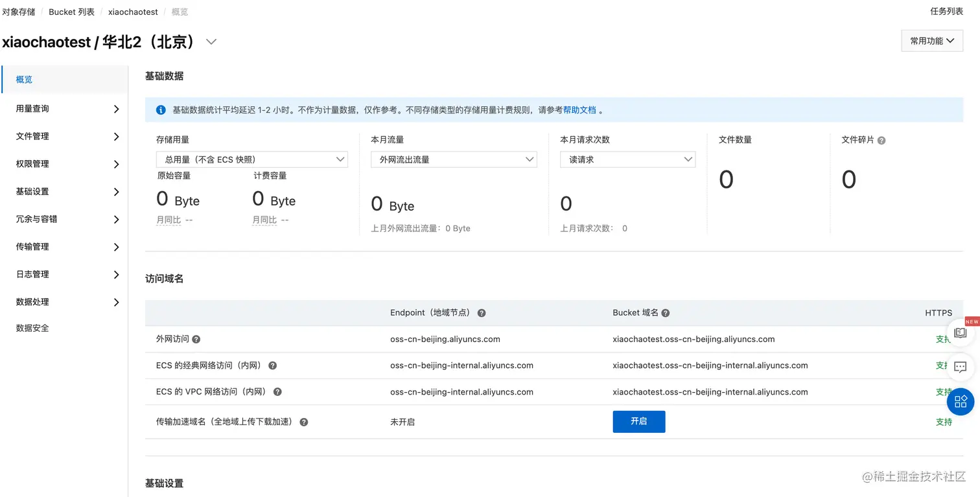
Task: Click the blue info icon in notice banner
Action: (x=161, y=110)
